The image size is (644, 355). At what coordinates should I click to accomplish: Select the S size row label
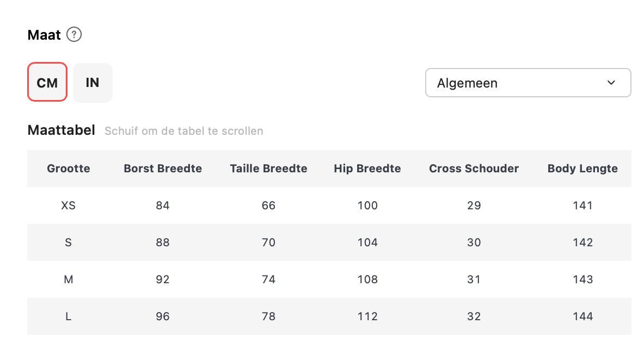(69, 242)
